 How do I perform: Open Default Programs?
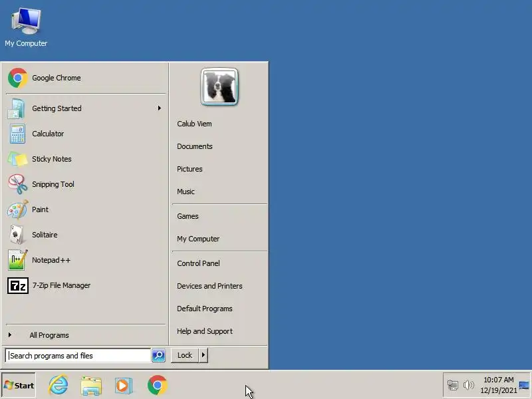click(x=205, y=309)
